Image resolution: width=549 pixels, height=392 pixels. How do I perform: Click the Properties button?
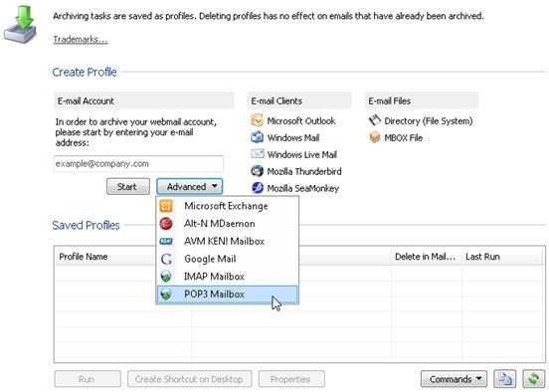(x=291, y=379)
